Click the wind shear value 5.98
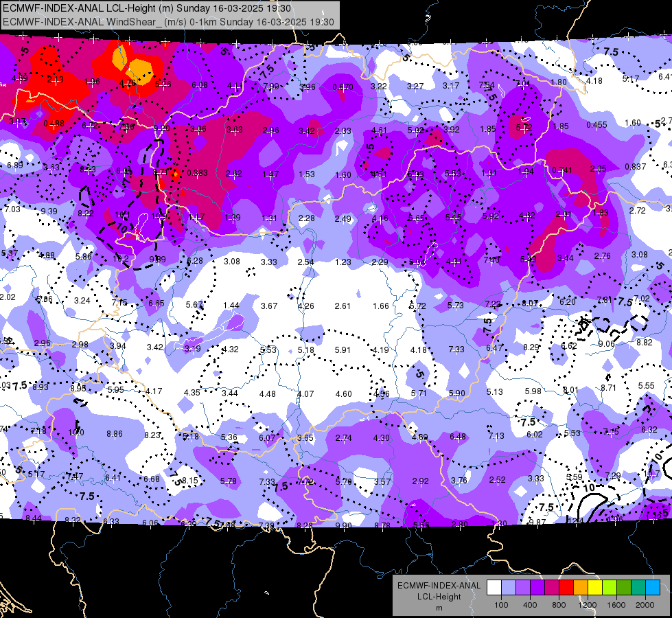This screenshot has width=672, height=618. coord(533,391)
